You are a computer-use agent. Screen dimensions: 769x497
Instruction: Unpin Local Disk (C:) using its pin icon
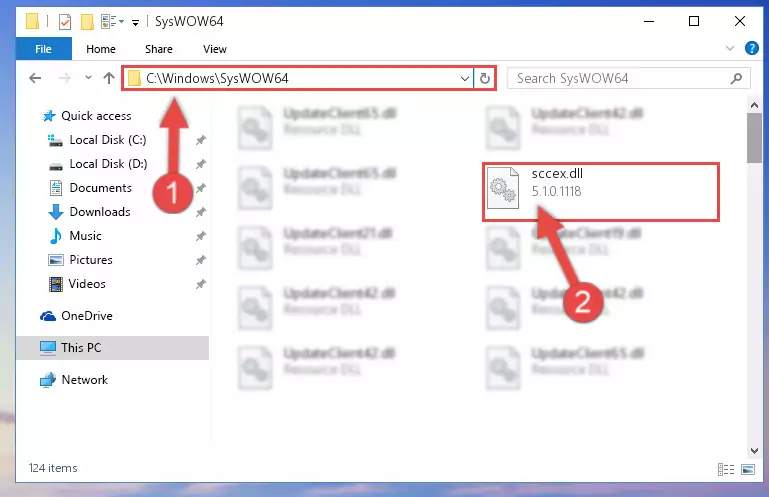tap(201, 140)
